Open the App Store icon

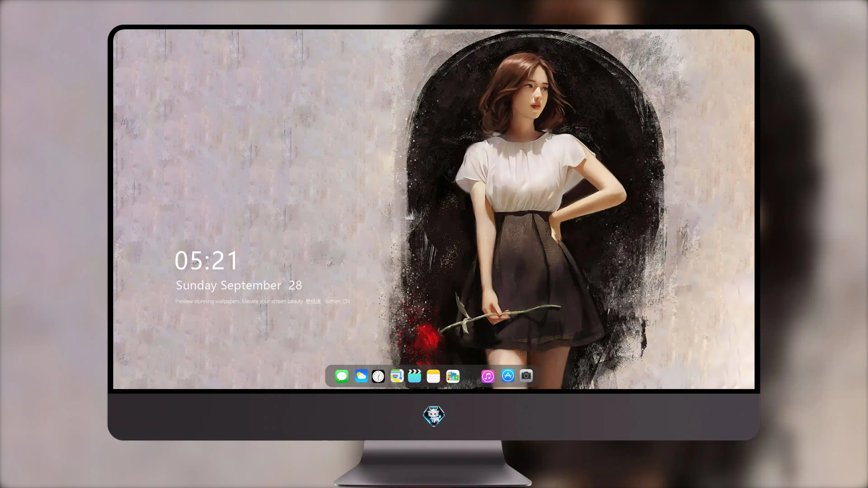[x=508, y=375]
